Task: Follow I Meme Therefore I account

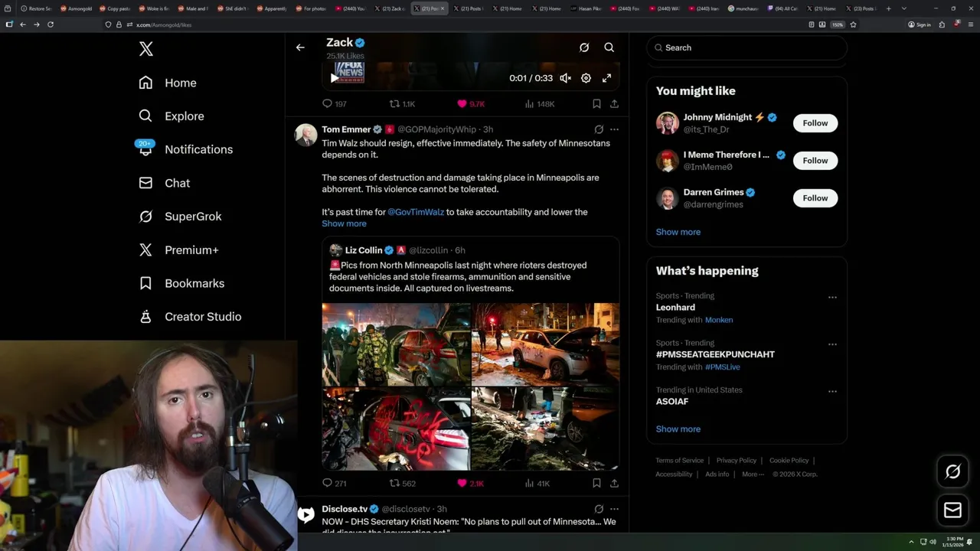Action: [x=815, y=161]
